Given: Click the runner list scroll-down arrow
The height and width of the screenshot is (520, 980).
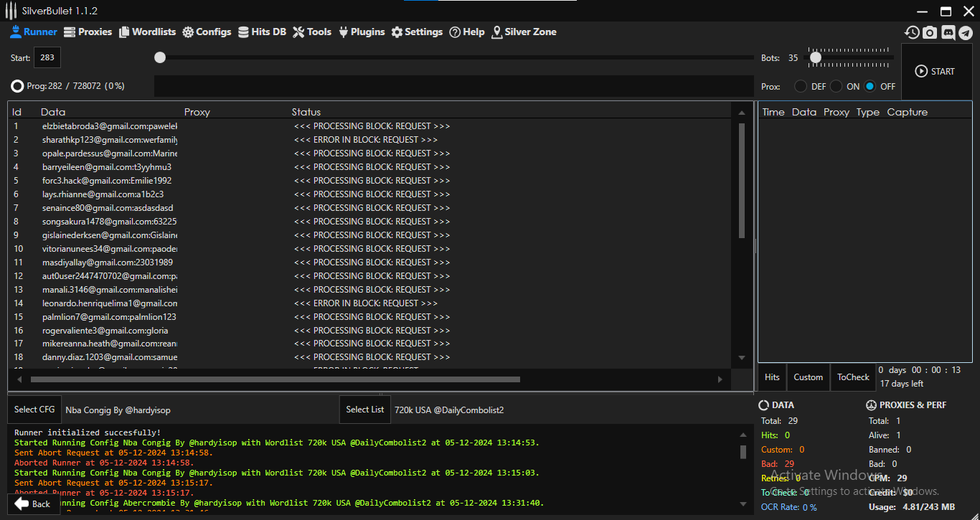Looking at the screenshot, I should coord(742,357).
